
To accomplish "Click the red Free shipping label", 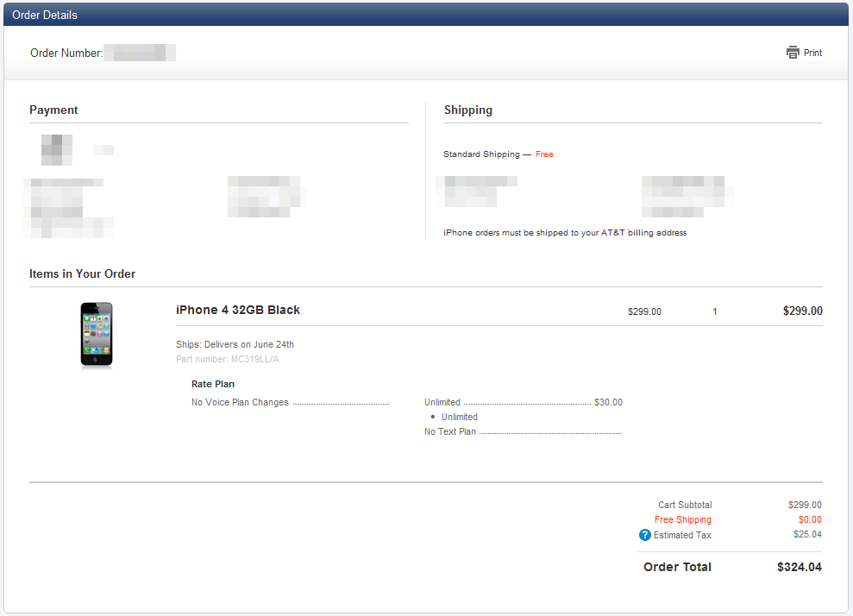I will click(544, 154).
